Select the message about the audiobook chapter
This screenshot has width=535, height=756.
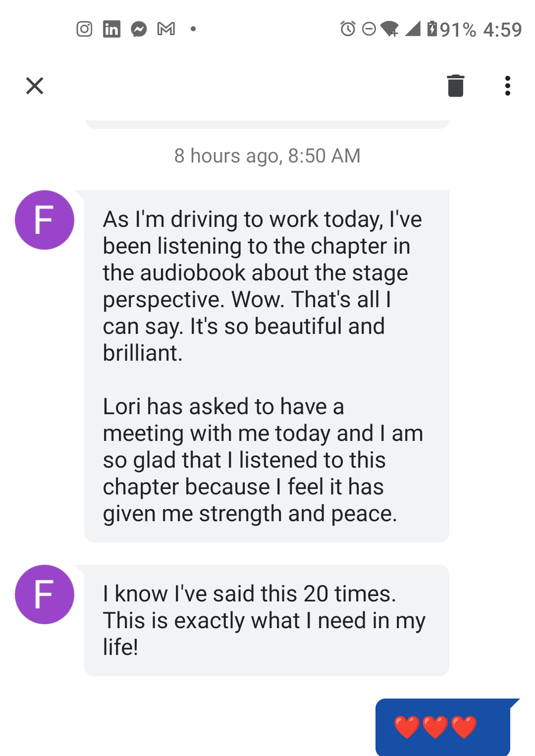pyautogui.click(x=267, y=366)
